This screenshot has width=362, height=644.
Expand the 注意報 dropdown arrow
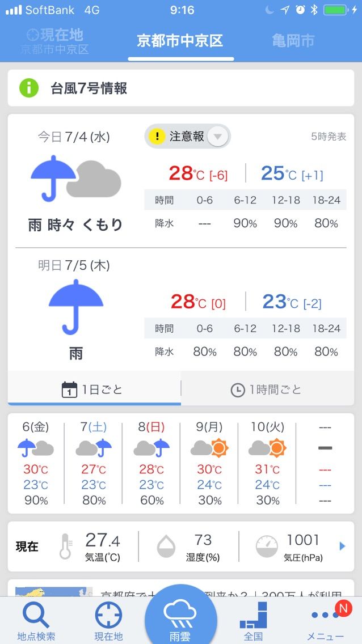point(218,137)
